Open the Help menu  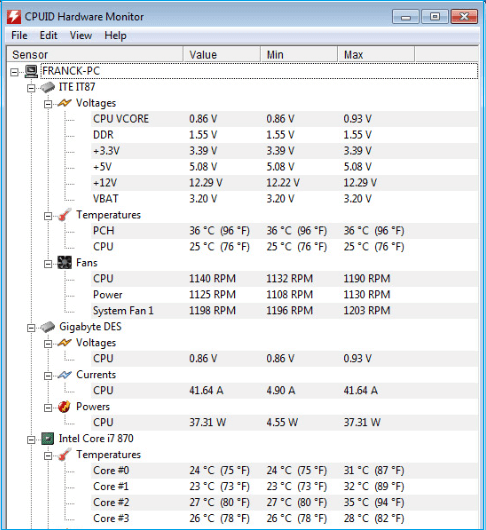pos(115,35)
